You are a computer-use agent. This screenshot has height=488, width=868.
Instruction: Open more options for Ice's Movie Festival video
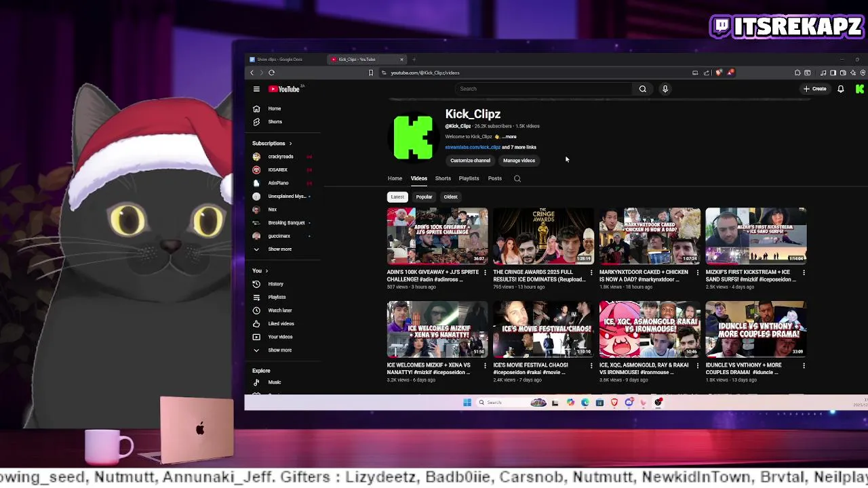tap(591, 365)
